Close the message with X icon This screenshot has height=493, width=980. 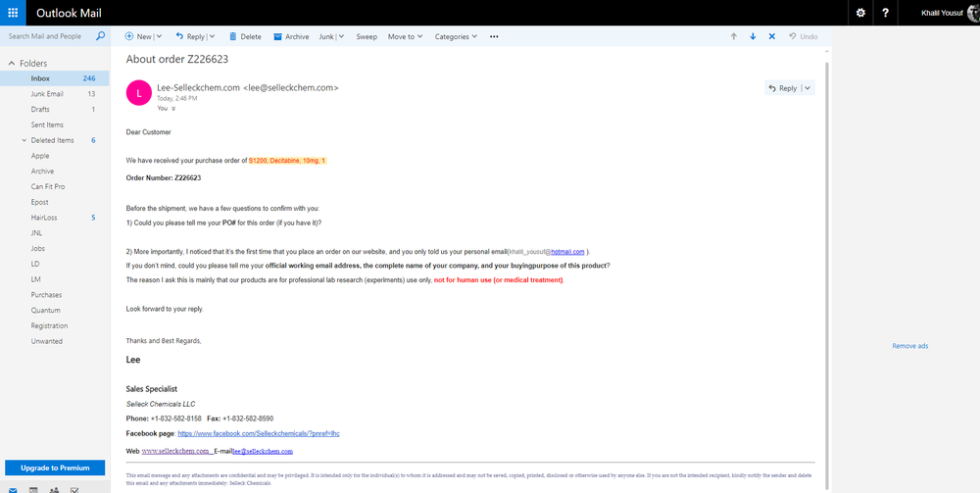(x=771, y=36)
